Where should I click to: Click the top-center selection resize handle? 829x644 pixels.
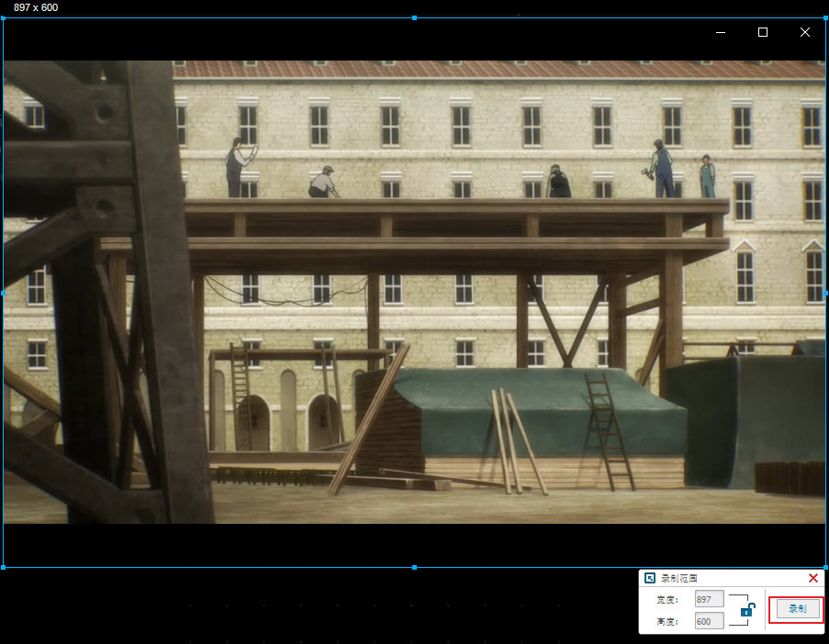coord(415,18)
